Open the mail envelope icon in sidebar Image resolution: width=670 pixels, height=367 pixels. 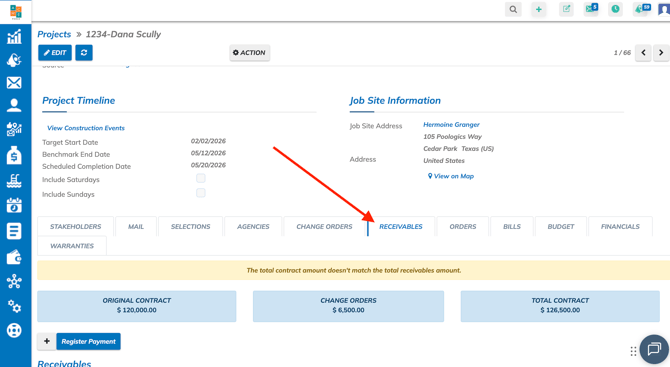click(x=14, y=82)
